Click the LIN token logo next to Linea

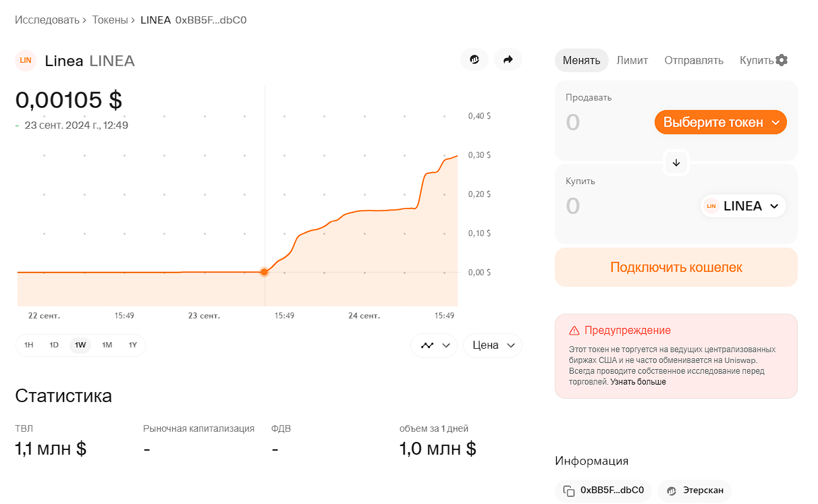25,60
